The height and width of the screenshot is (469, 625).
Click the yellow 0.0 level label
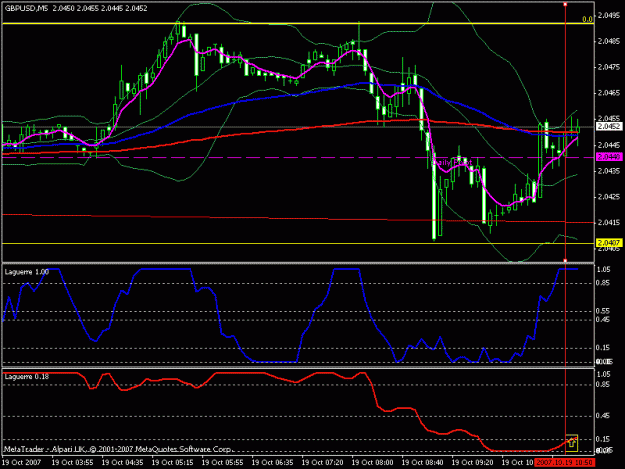pos(587,19)
